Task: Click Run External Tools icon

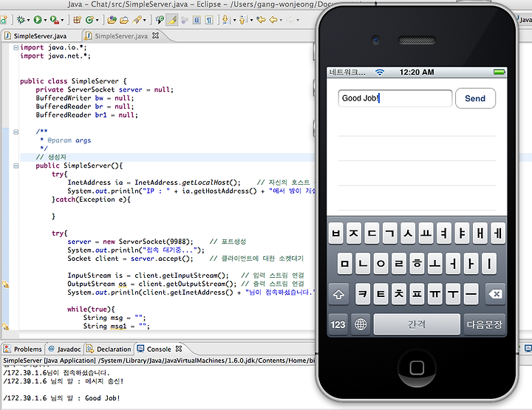Action: click(54, 20)
